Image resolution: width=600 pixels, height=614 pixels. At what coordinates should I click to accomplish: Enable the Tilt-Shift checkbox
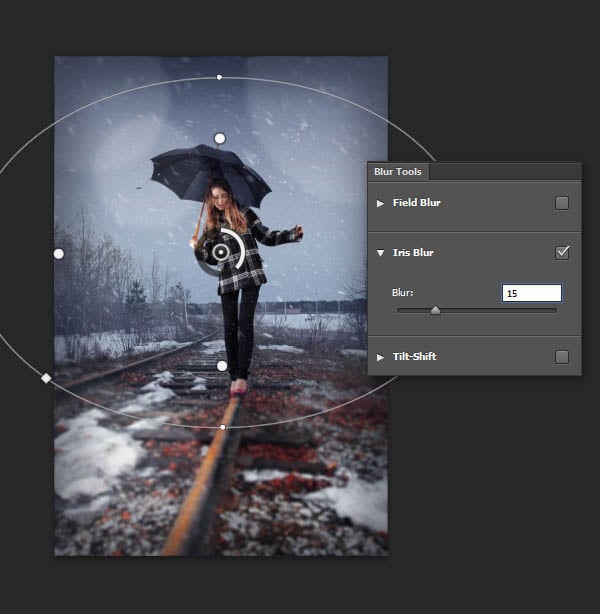click(562, 357)
